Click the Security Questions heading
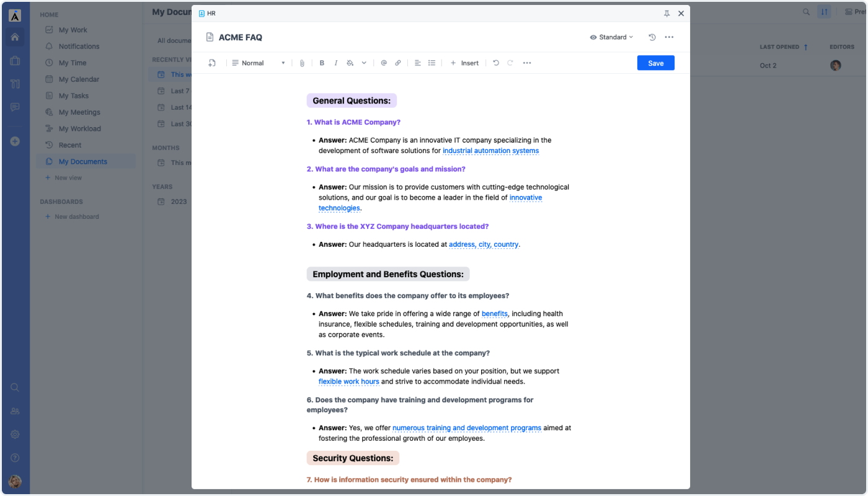Screen dimensions: 868x496 pos(353,458)
